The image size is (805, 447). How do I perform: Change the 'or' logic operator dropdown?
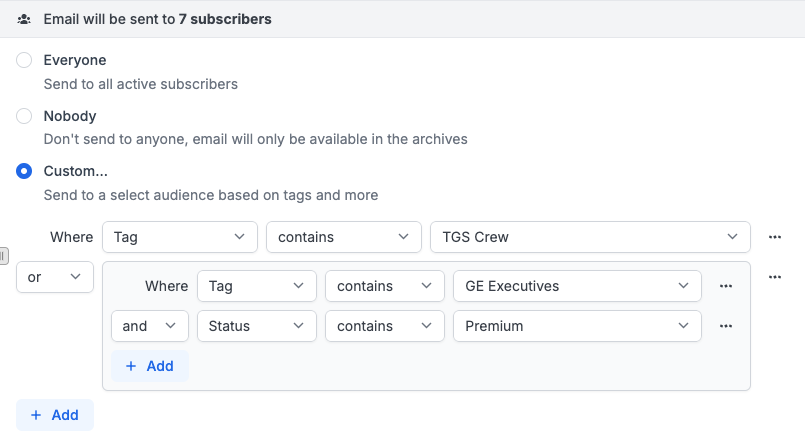pyautogui.click(x=54, y=277)
